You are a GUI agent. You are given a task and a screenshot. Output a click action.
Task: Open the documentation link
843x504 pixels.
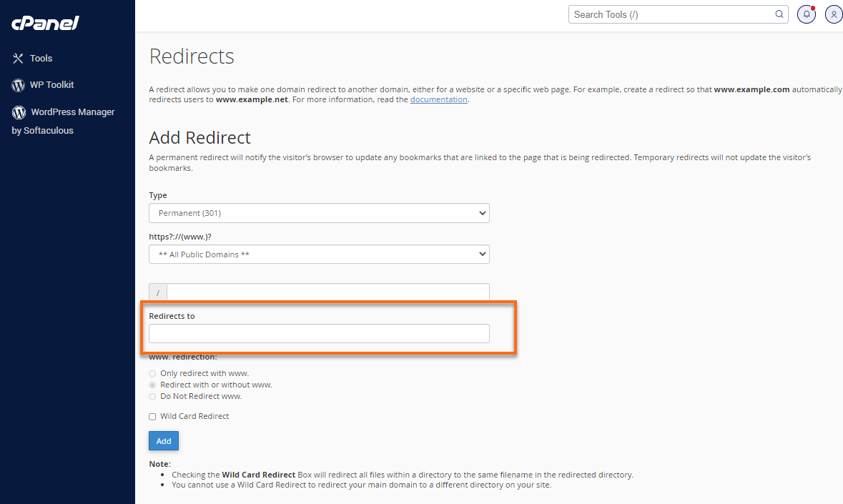(x=438, y=99)
